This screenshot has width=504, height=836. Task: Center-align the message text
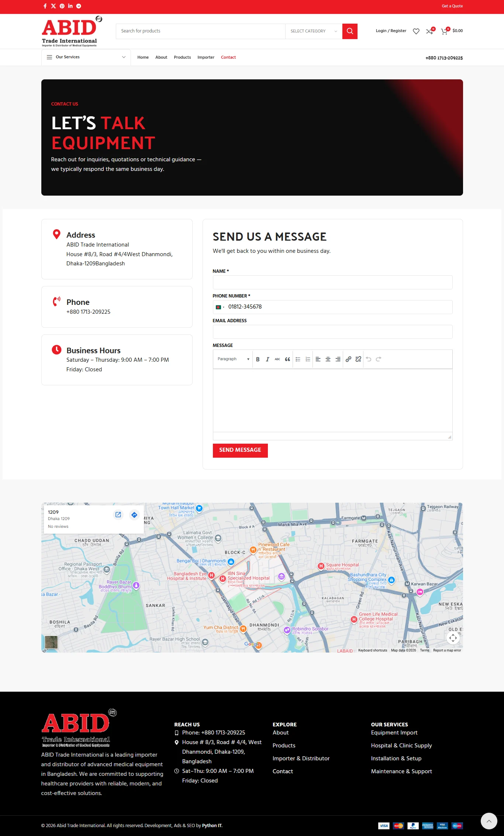(328, 359)
